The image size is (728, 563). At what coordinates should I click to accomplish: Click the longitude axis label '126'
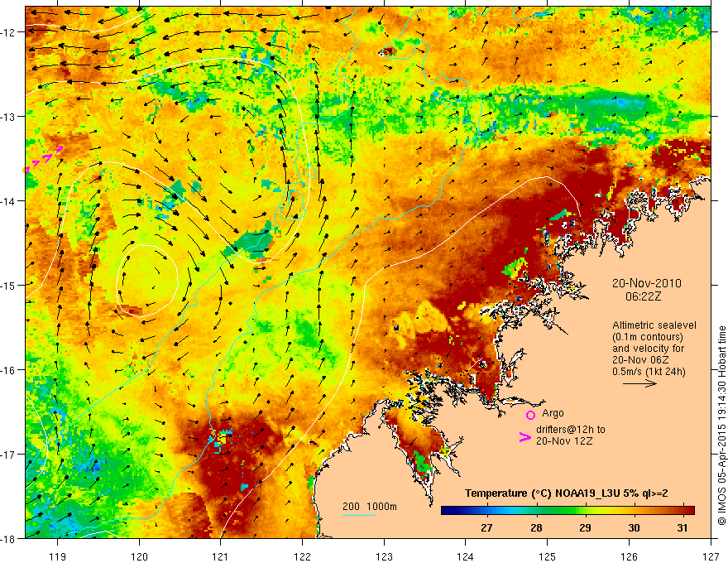629,556
